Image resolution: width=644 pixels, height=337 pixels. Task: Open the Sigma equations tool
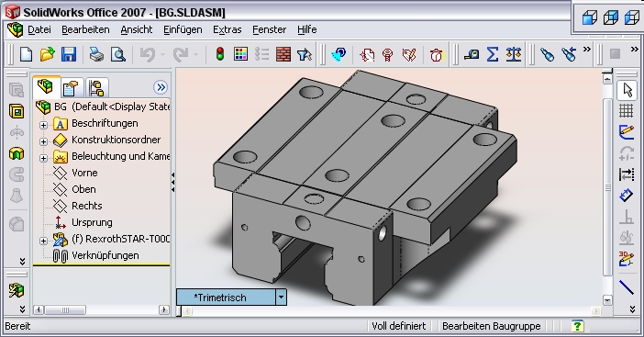(x=493, y=54)
